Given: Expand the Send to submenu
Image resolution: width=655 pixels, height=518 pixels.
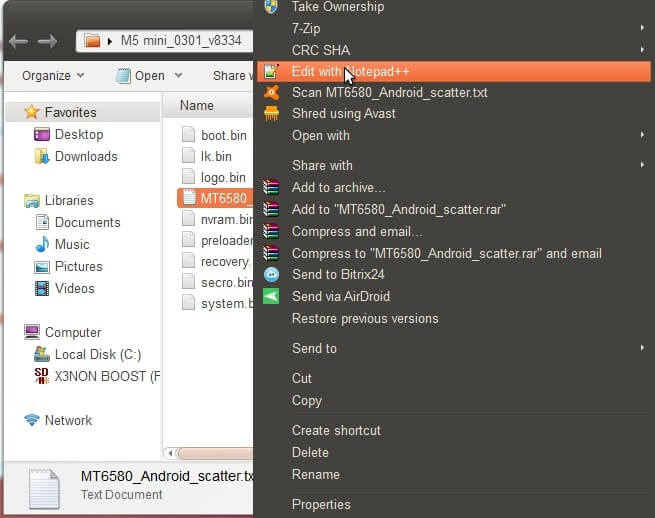Looking at the screenshot, I should point(642,348).
